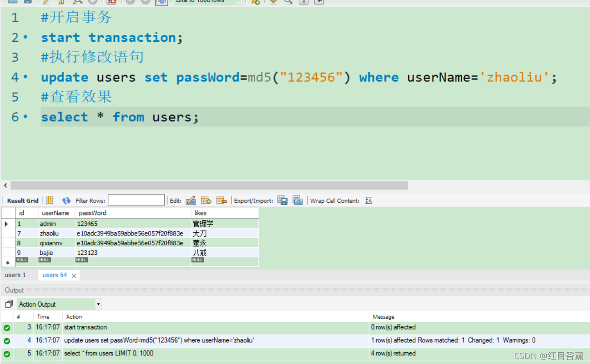Viewport: 590px width, 364px height.
Task: Click line number 1 in the editor
Action: coord(15,18)
